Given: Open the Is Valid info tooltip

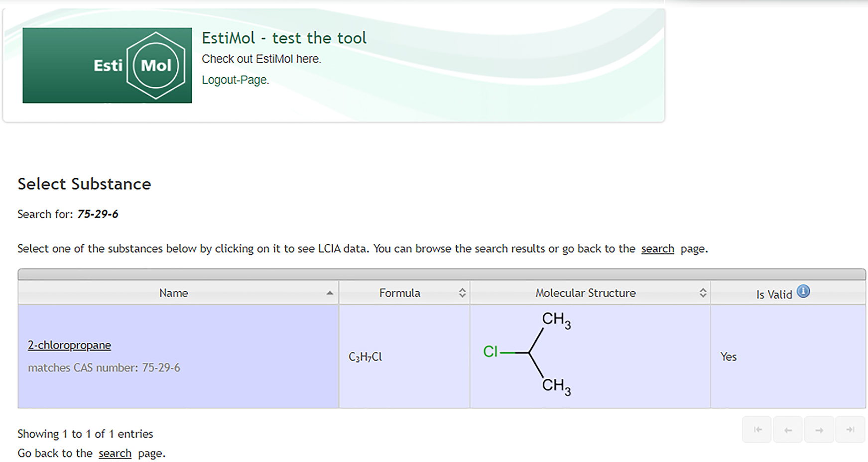Looking at the screenshot, I should point(803,291).
